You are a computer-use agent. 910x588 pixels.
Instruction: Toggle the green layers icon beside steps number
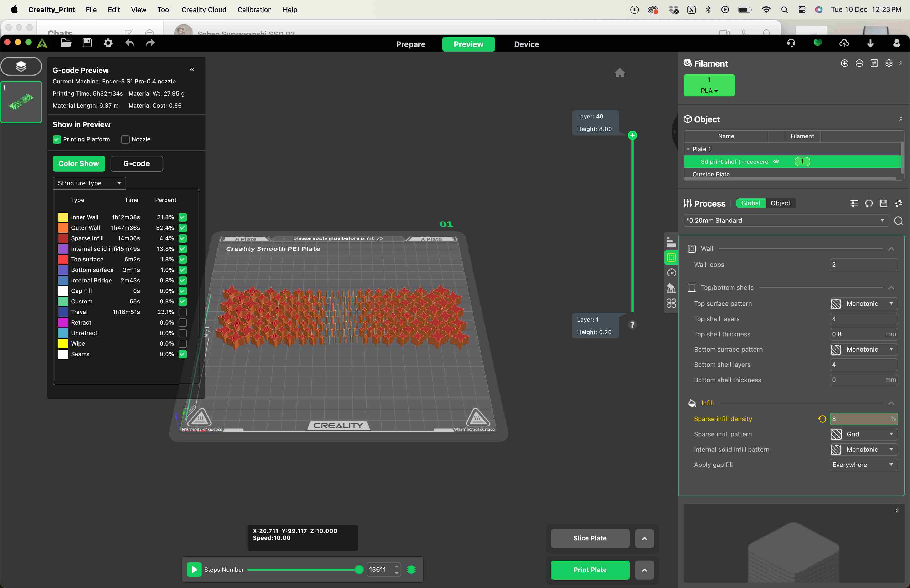click(x=411, y=569)
